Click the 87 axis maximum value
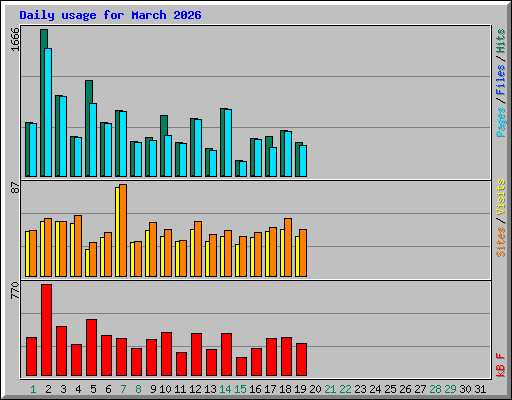 tap(15, 188)
